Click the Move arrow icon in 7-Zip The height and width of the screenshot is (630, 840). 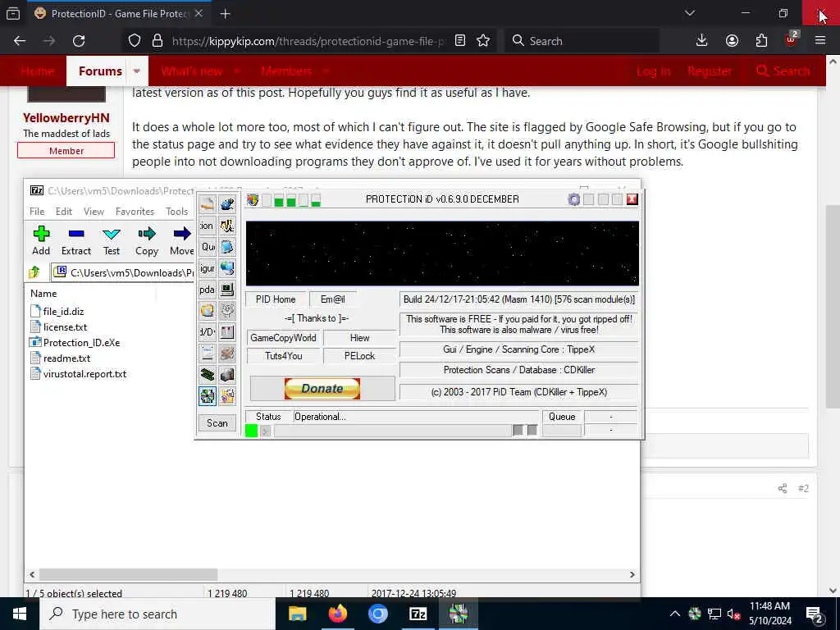(x=181, y=234)
